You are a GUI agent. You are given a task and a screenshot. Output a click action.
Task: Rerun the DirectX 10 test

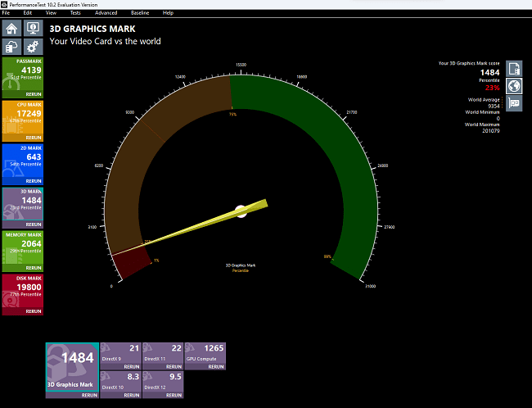coord(132,396)
